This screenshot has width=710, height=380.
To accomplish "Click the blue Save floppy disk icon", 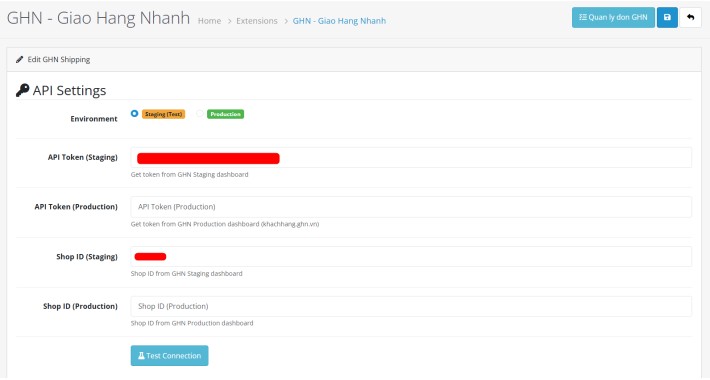I will click(x=667, y=17).
